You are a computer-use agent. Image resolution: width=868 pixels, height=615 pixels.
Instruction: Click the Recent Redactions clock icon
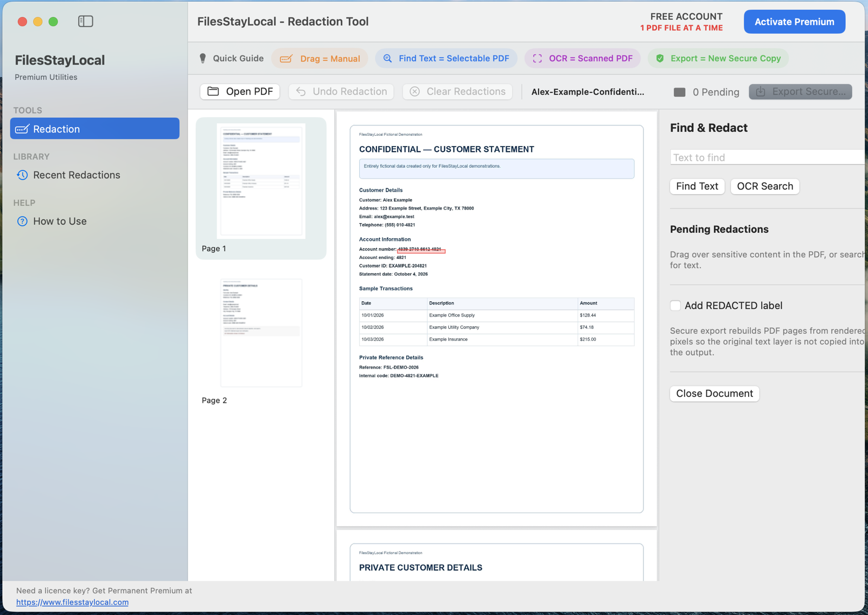[22, 175]
